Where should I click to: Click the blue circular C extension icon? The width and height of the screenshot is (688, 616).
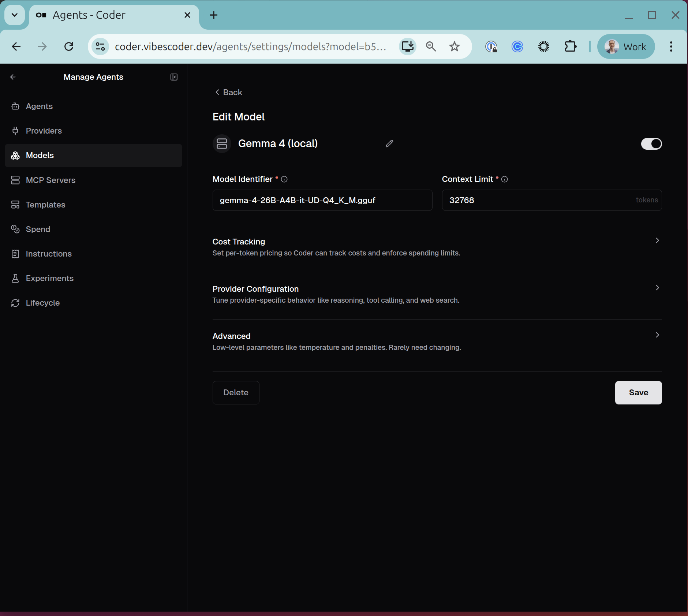point(517,46)
